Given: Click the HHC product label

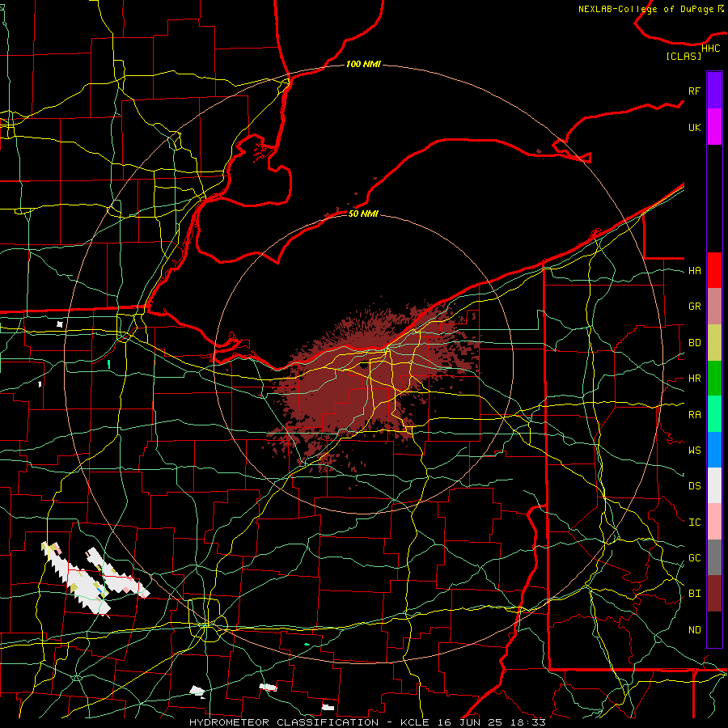Looking at the screenshot, I should [710, 49].
